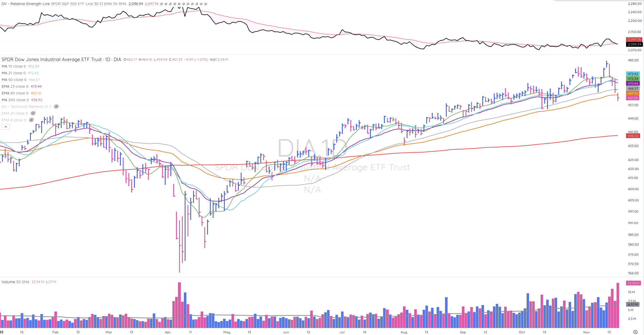Click the cyan 472.42 price label
Image resolution: width=644 pixels, height=335 pixels.
(633, 74)
